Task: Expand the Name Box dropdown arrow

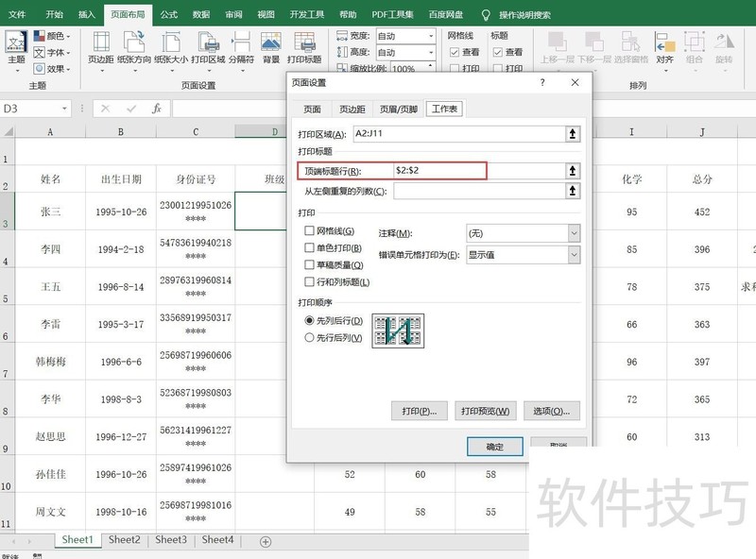Action: (x=64, y=109)
